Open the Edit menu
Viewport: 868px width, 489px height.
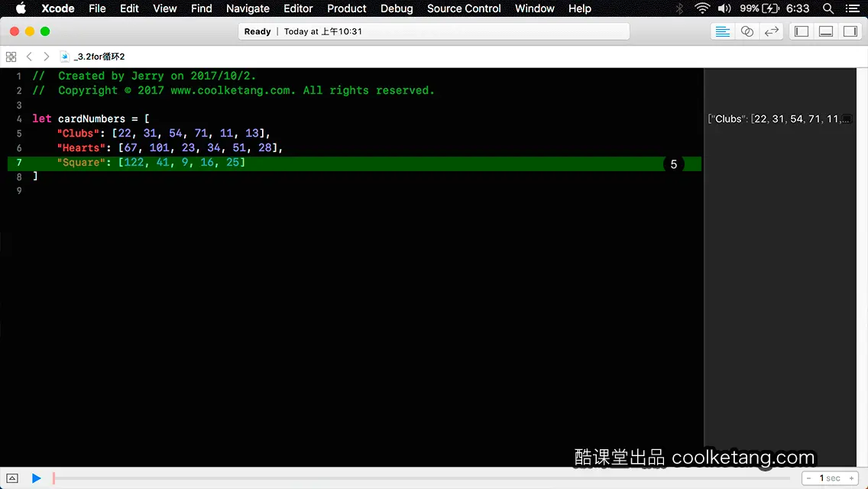130,8
